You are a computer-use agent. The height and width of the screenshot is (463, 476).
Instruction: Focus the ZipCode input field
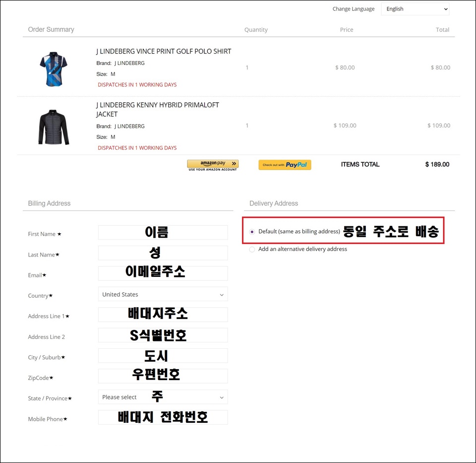[x=163, y=376]
